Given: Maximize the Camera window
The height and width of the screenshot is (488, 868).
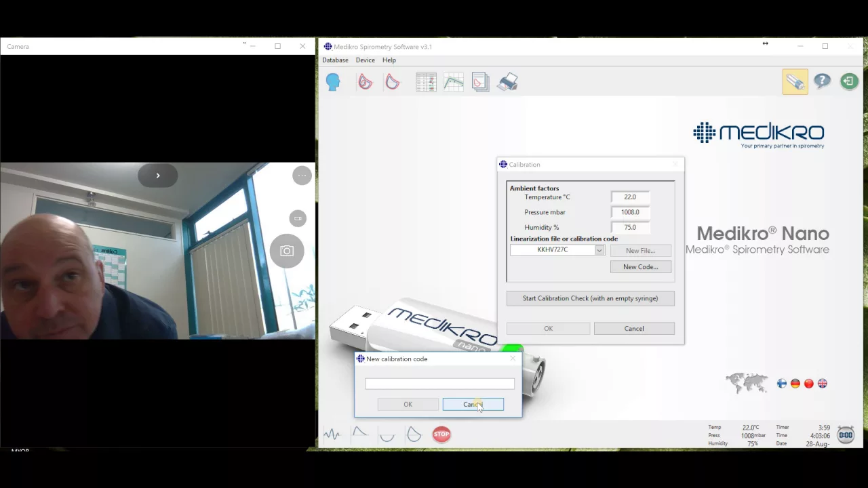Looking at the screenshot, I should (x=277, y=46).
